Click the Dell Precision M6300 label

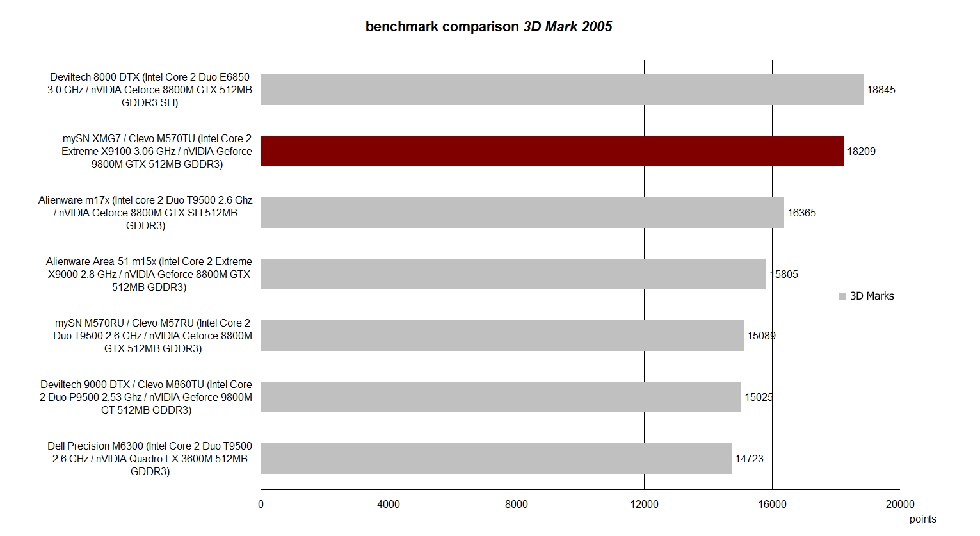(x=150, y=459)
